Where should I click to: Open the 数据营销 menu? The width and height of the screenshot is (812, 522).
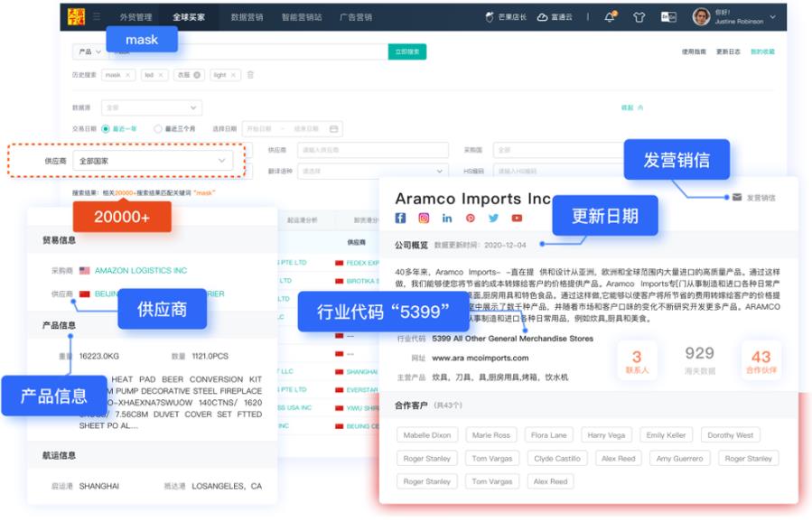247,17
